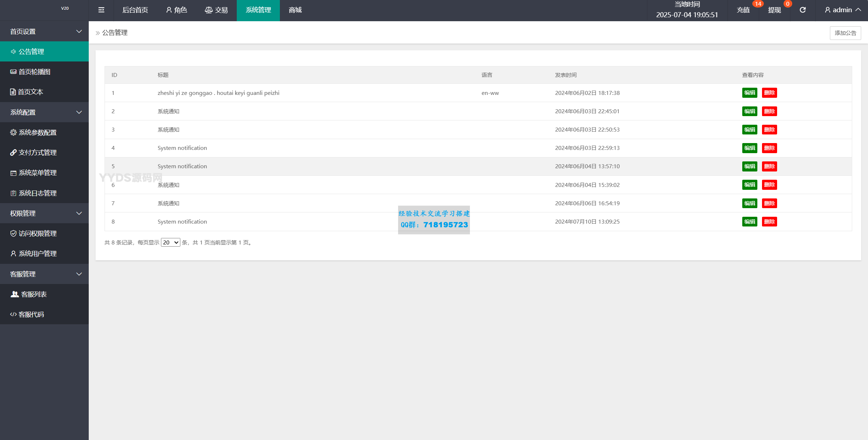Open 客服列表 users item
This screenshot has width=868, height=440.
tap(34, 294)
